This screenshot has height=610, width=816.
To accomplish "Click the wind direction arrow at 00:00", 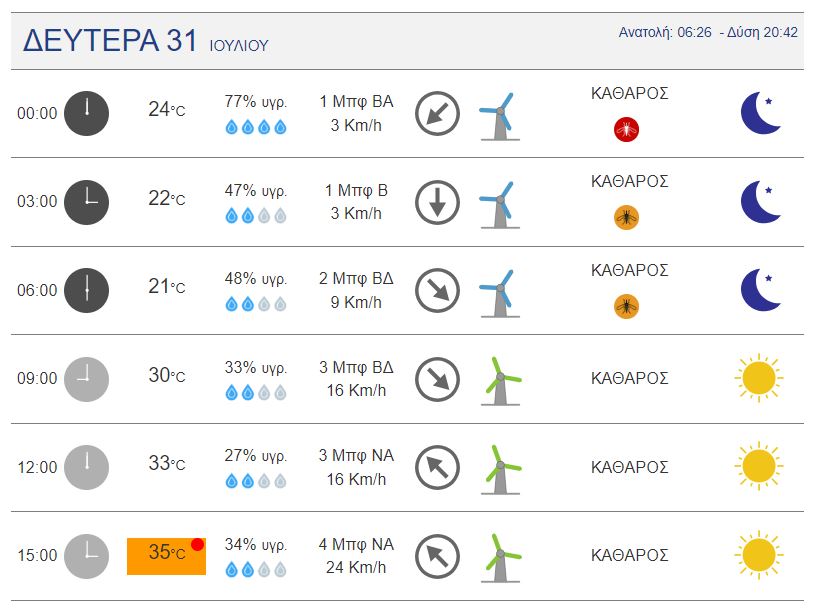I will pyautogui.click(x=437, y=113).
